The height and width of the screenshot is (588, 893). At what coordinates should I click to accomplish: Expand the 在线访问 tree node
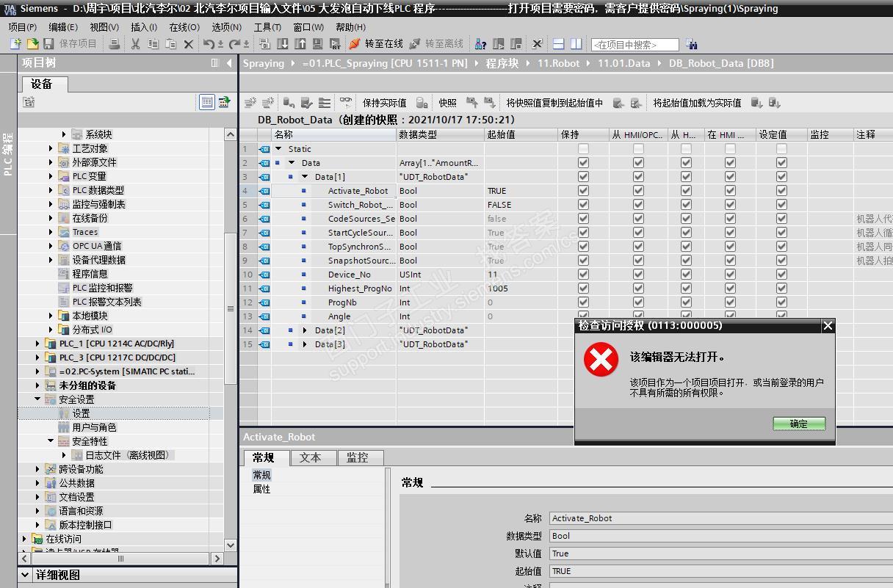(x=24, y=539)
